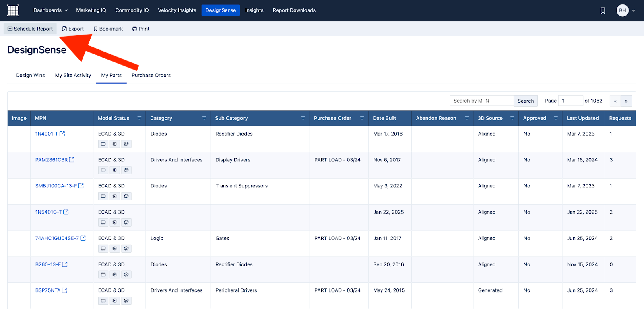Click footprint chip icon in BSP75NTA row
Image resolution: width=644 pixels, height=309 pixels.
[115, 301]
